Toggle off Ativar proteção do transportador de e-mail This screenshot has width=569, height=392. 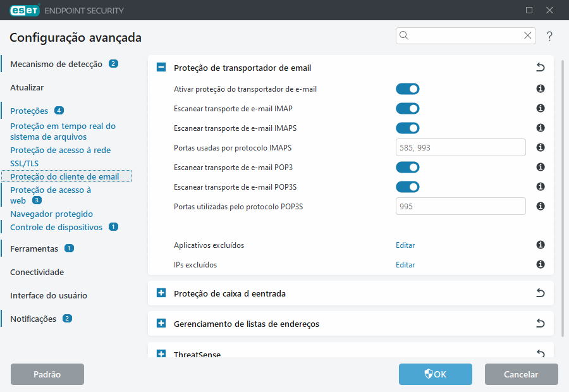(408, 89)
